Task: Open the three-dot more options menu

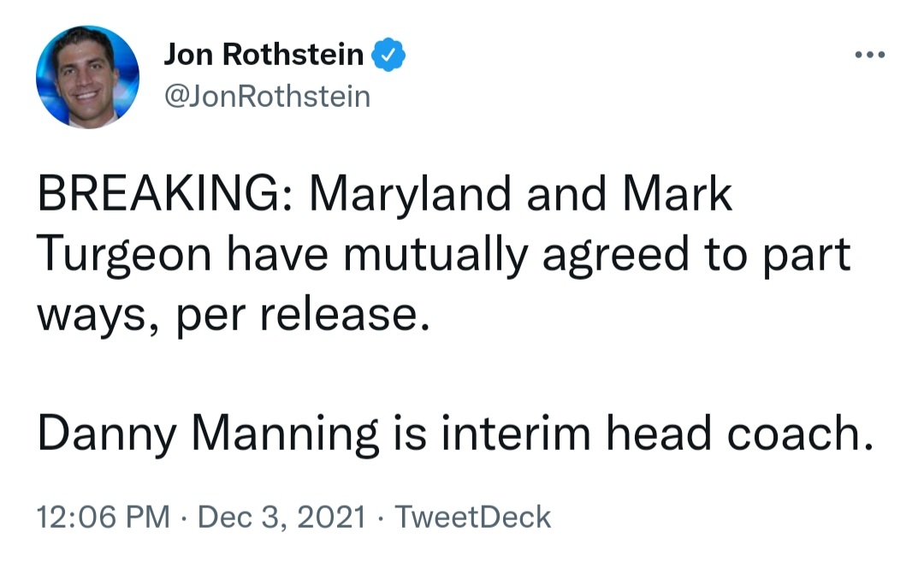Action: pos(870,55)
